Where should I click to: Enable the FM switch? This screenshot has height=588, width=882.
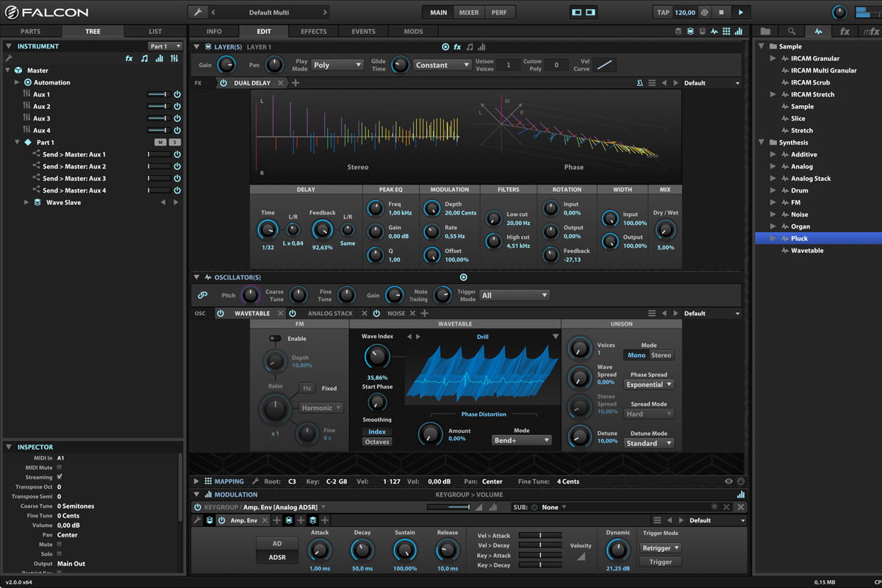[275, 339]
